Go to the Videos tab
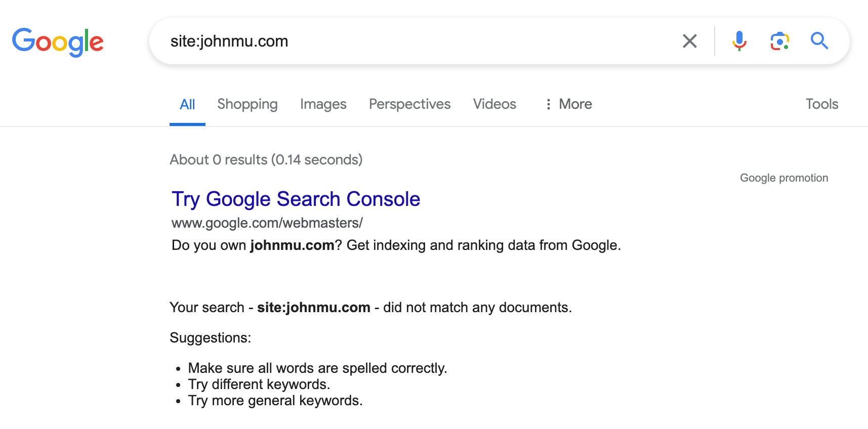Image resolution: width=868 pixels, height=429 pixels. (494, 104)
